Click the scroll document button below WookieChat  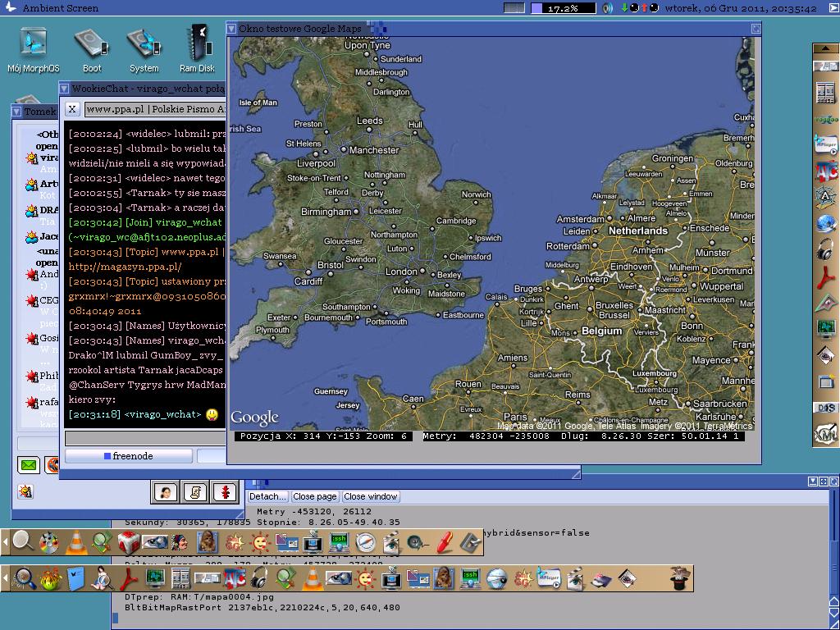pos(195,492)
